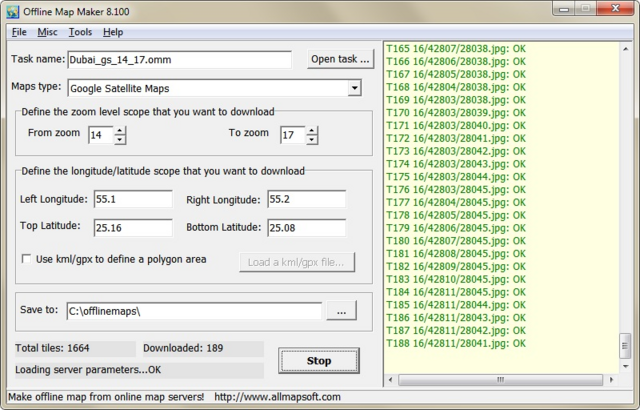Screen dimensions: 640x410
Task: Click the Open task button
Action: click(x=340, y=59)
